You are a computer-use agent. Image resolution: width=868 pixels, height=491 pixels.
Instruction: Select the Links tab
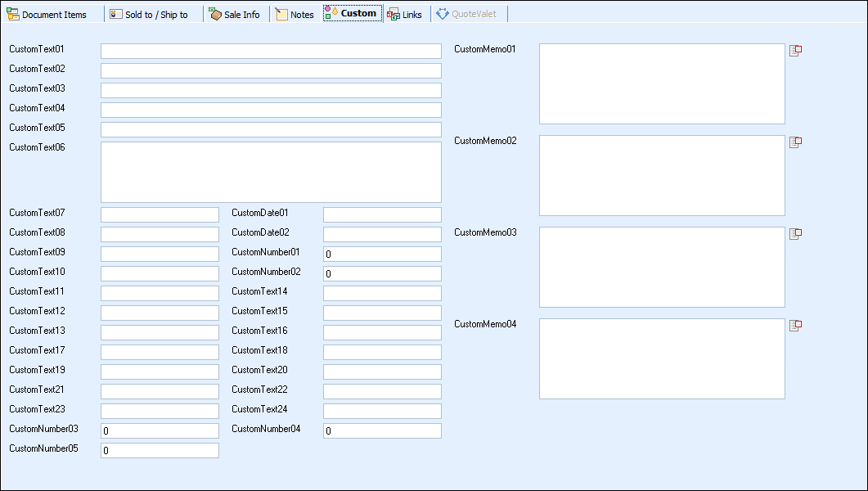[x=405, y=15]
